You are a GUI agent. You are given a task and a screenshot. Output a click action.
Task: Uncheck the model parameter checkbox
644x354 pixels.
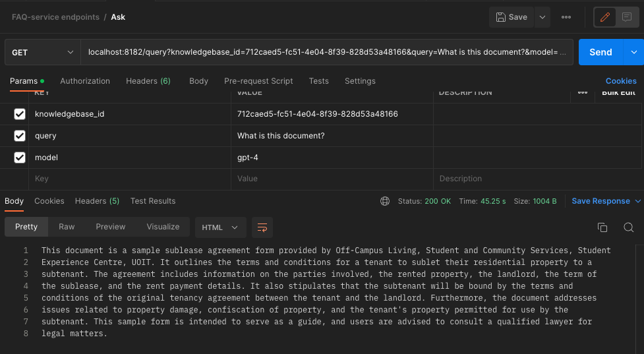20,158
